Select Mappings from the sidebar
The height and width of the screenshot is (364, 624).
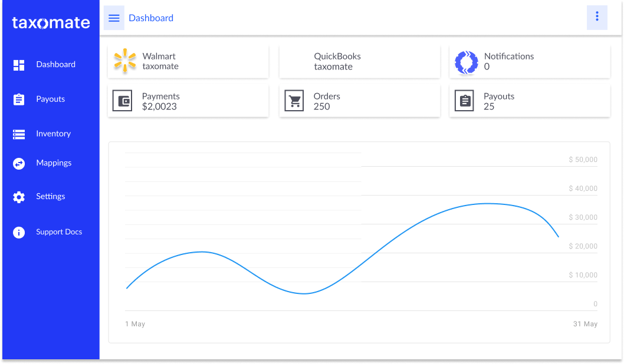(54, 163)
